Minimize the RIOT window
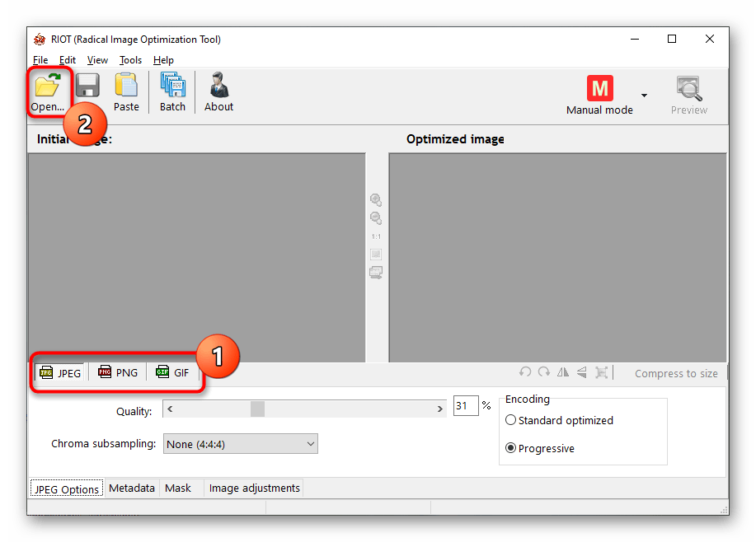 635,39
